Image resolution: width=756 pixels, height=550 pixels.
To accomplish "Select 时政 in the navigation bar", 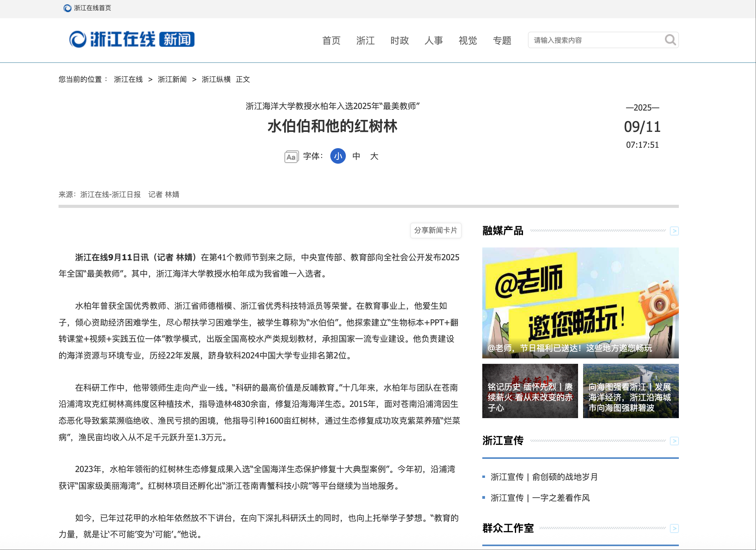I will [400, 40].
